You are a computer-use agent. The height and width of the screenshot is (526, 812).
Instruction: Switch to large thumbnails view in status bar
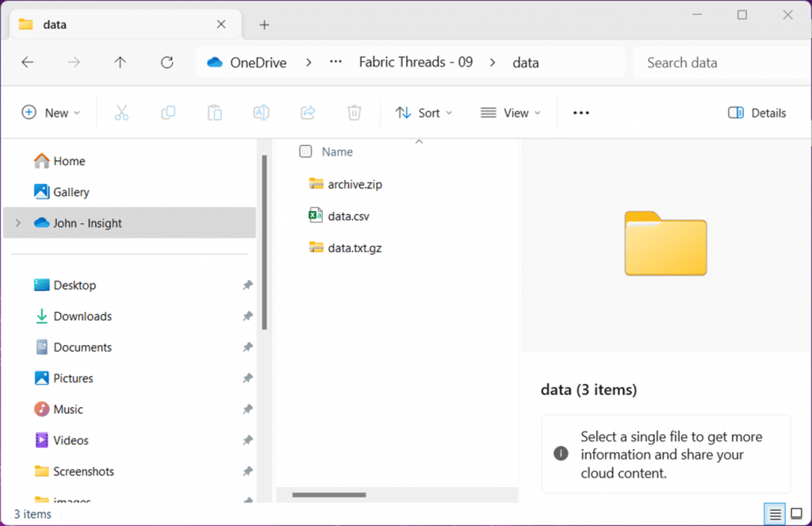pos(796,513)
